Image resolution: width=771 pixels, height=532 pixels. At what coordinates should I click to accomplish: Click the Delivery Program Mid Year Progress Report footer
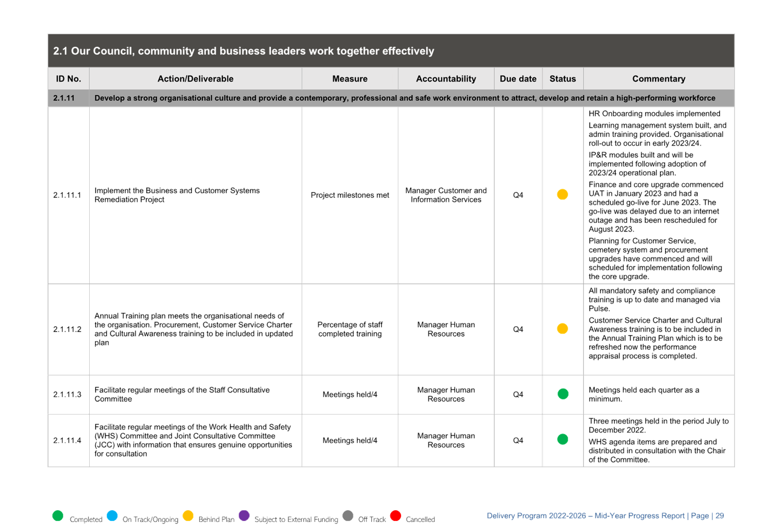point(605,516)
